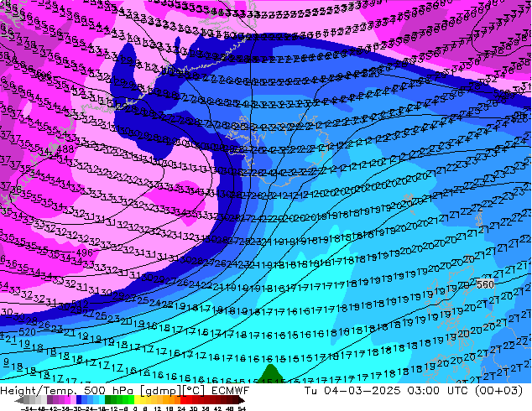The width and height of the screenshot is (532, 411).
Task: Click the dark right arrow of the color scale
Action: [x=242, y=401]
